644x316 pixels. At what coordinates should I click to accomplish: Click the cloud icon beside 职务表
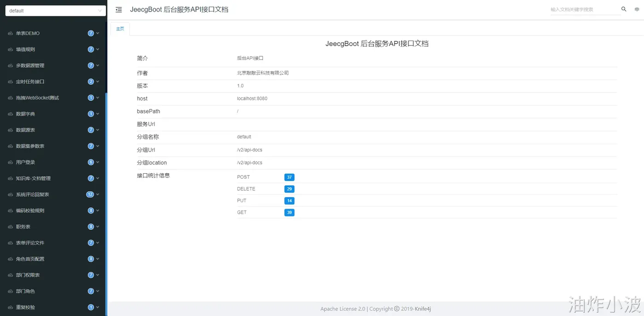click(11, 227)
